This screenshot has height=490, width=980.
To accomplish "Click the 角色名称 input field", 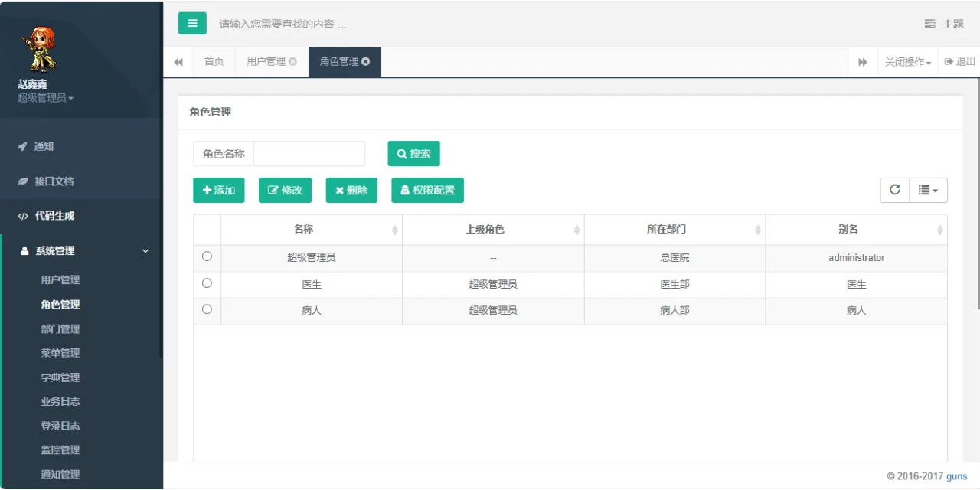I will coord(309,154).
